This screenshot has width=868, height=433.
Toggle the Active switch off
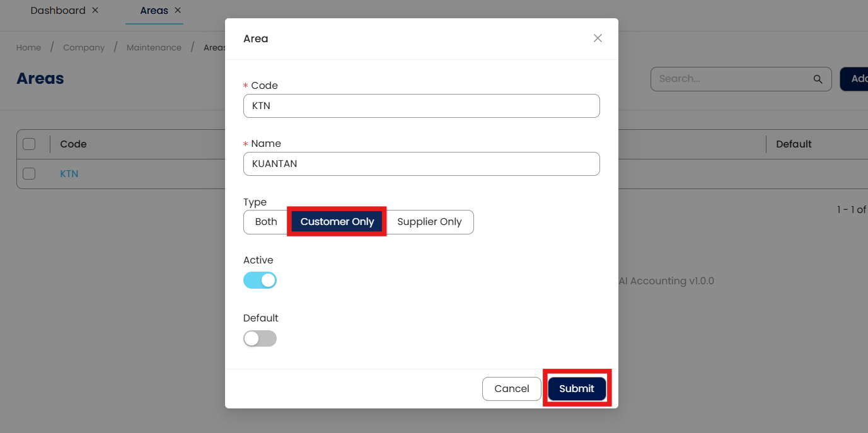click(x=260, y=280)
